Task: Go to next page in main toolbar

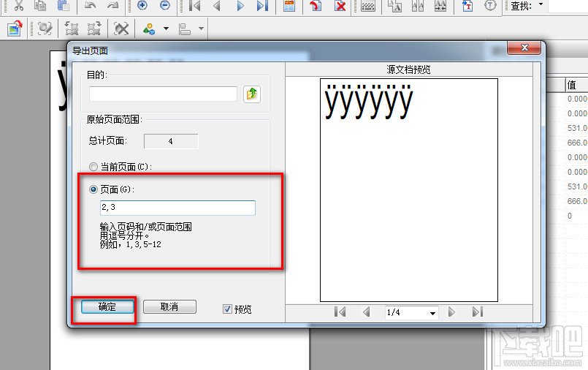Action: 240,6
